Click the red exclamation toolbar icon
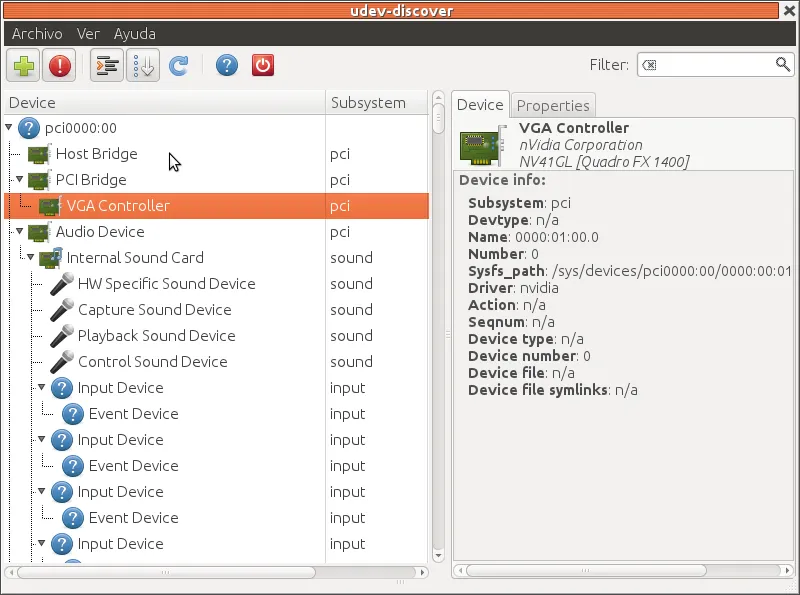800x595 pixels. coord(59,66)
